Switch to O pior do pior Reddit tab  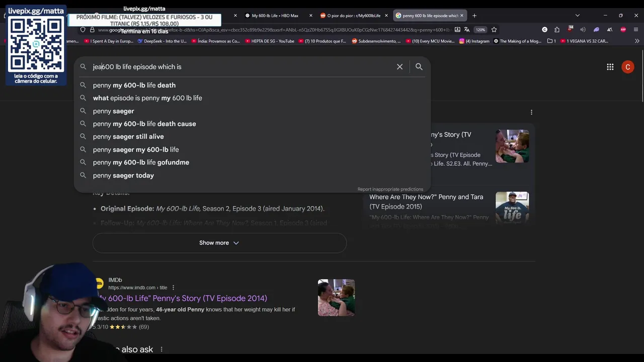coord(351,16)
